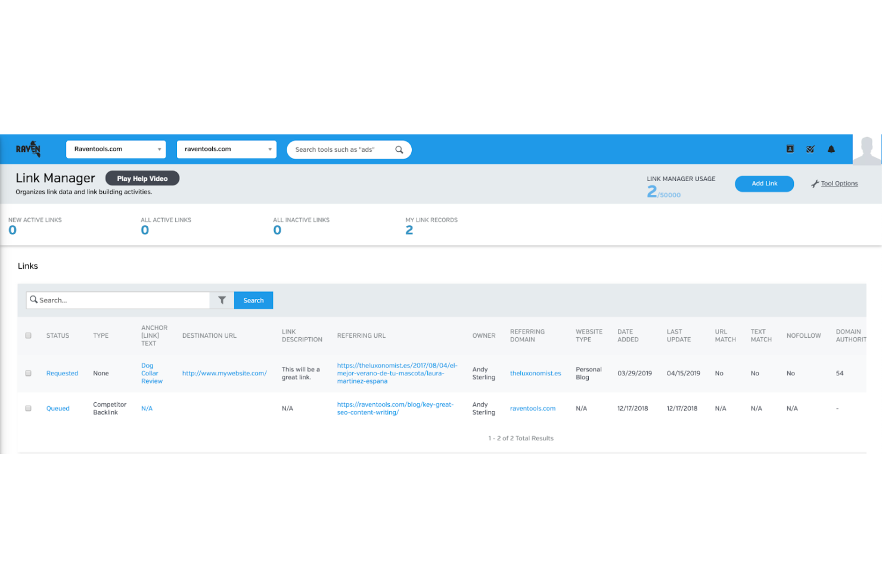View the All Active Links summary

pos(166,225)
